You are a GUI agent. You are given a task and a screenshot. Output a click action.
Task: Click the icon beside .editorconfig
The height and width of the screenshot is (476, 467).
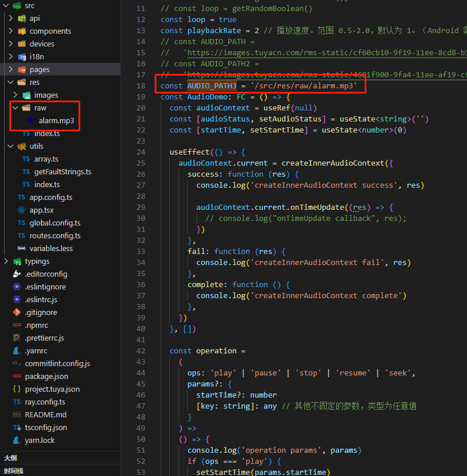[x=17, y=274]
